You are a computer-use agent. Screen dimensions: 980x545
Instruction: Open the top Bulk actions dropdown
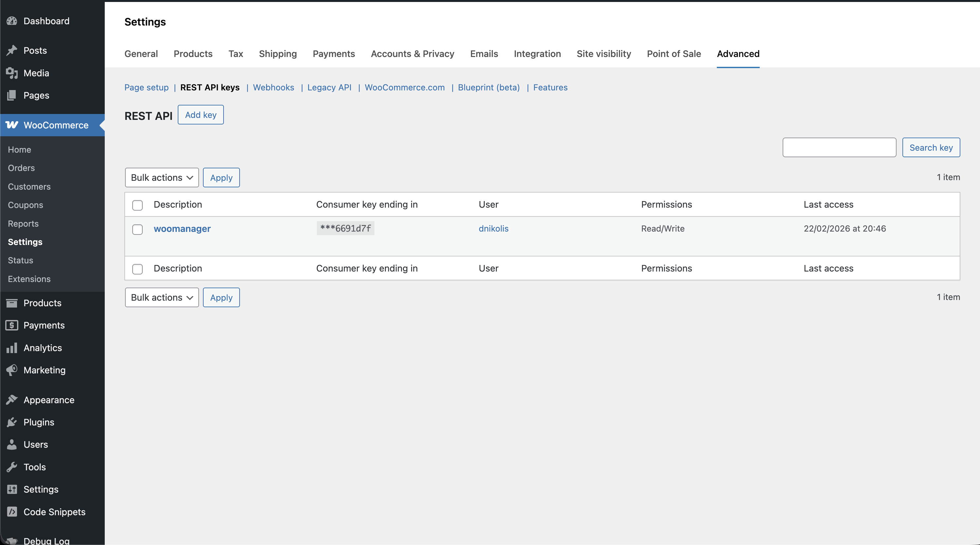click(x=161, y=177)
